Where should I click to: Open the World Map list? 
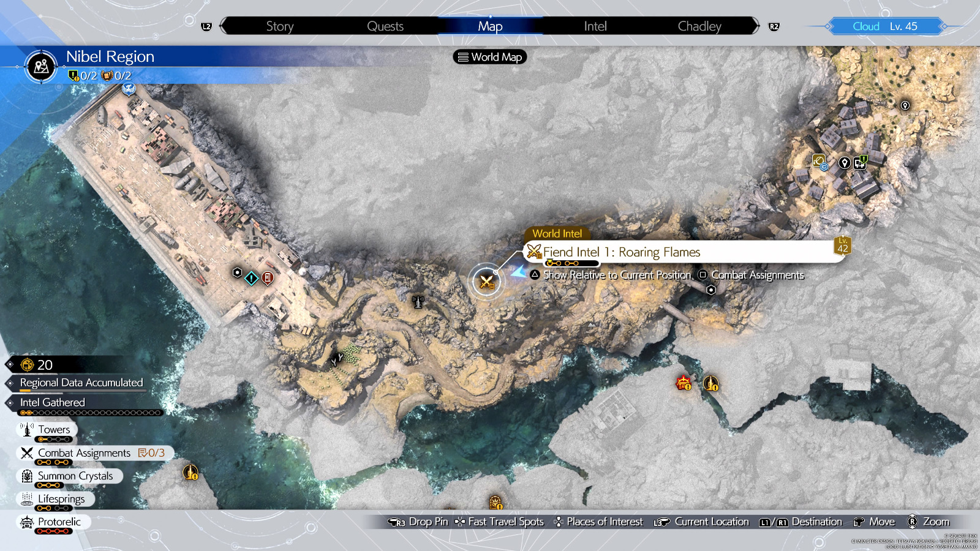[489, 57]
